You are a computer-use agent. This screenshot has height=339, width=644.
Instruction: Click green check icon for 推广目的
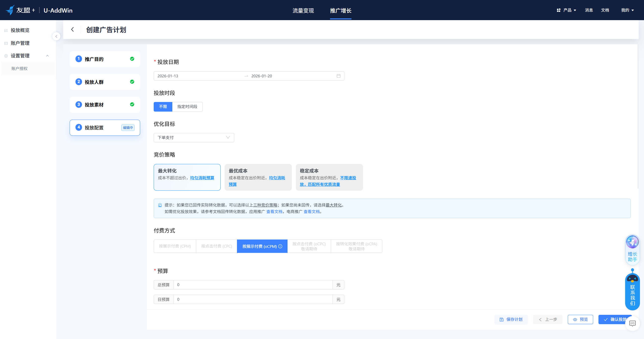click(x=132, y=59)
